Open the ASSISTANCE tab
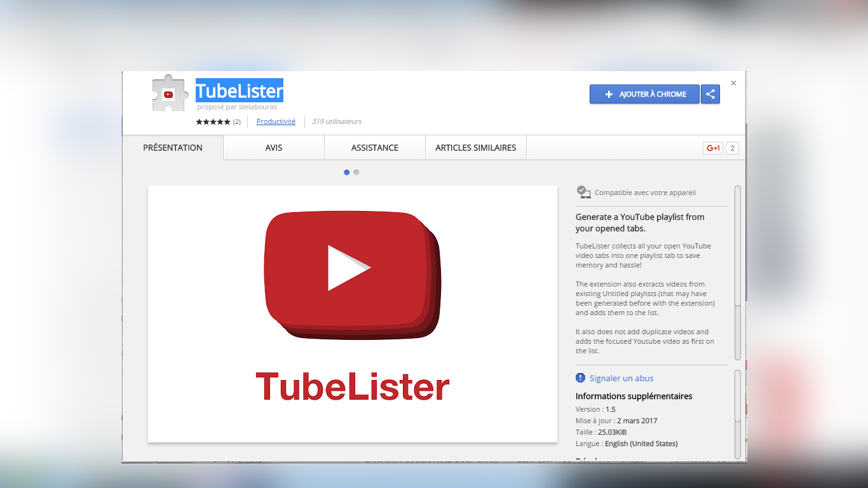The image size is (868, 488). [375, 147]
